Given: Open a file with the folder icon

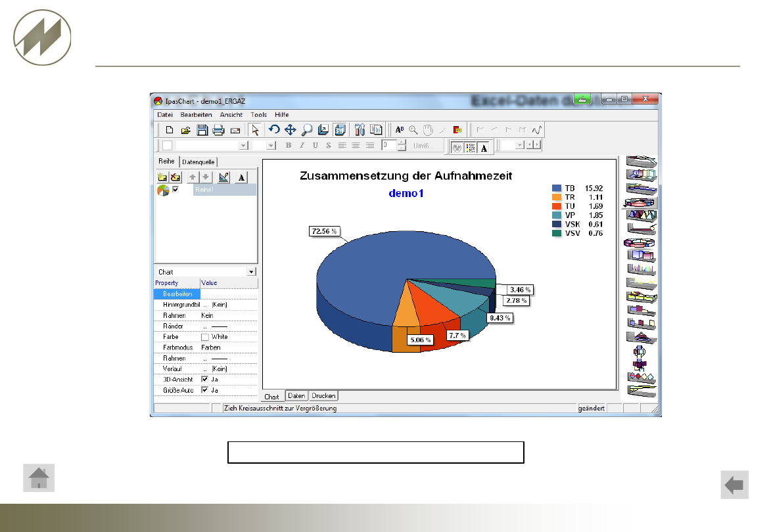Looking at the screenshot, I should pyautogui.click(x=185, y=130).
